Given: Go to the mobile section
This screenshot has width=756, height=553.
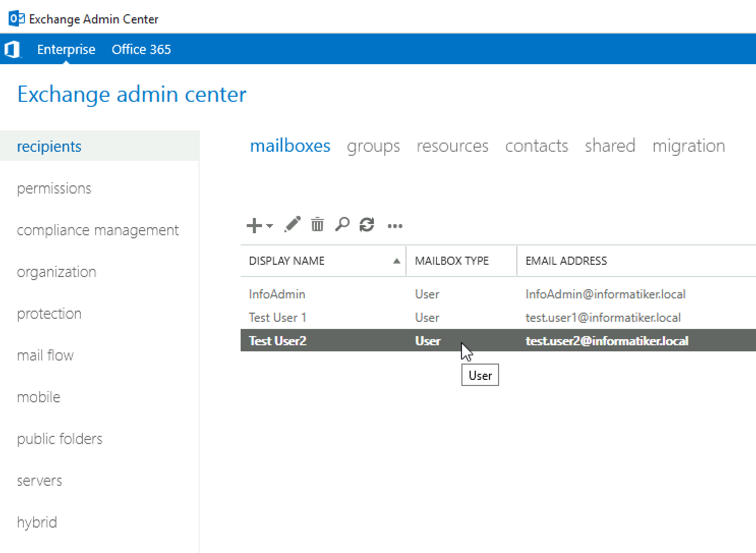Looking at the screenshot, I should (39, 397).
